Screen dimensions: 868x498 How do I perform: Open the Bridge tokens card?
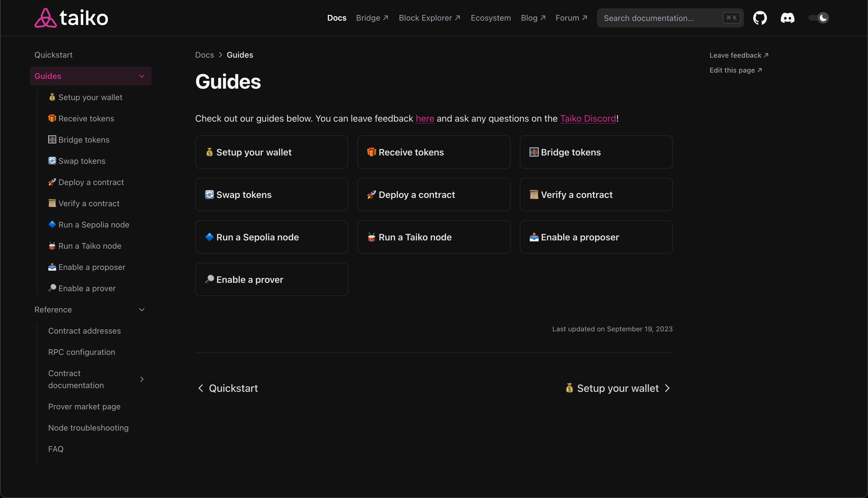click(x=596, y=152)
